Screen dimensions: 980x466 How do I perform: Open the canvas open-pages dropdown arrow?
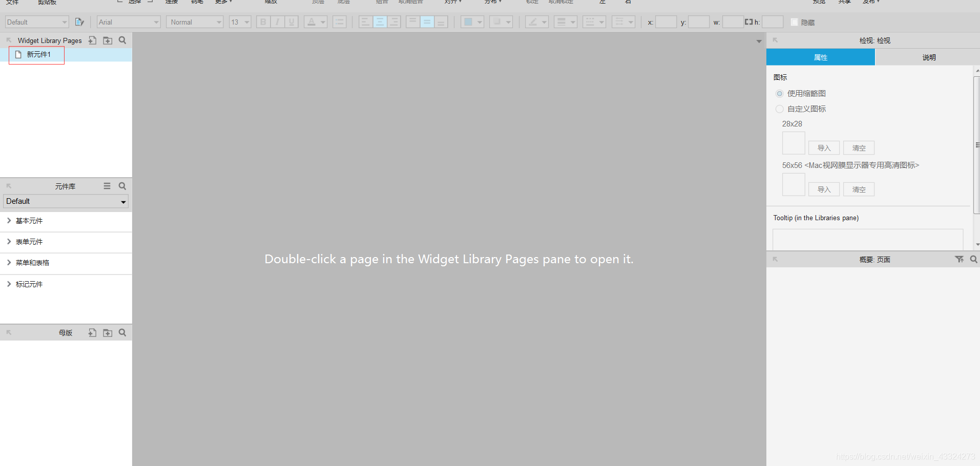(x=759, y=41)
